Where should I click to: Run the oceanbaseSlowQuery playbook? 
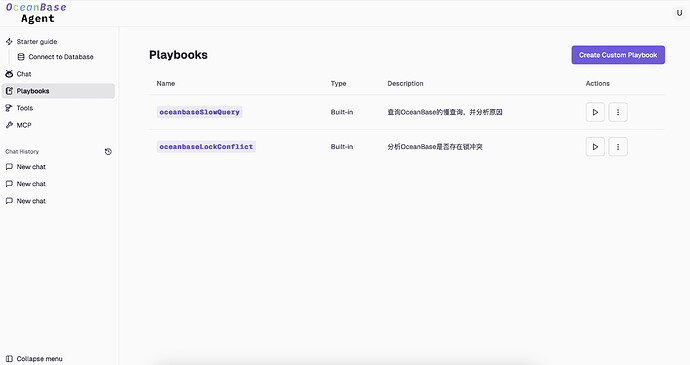pos(595,112)
